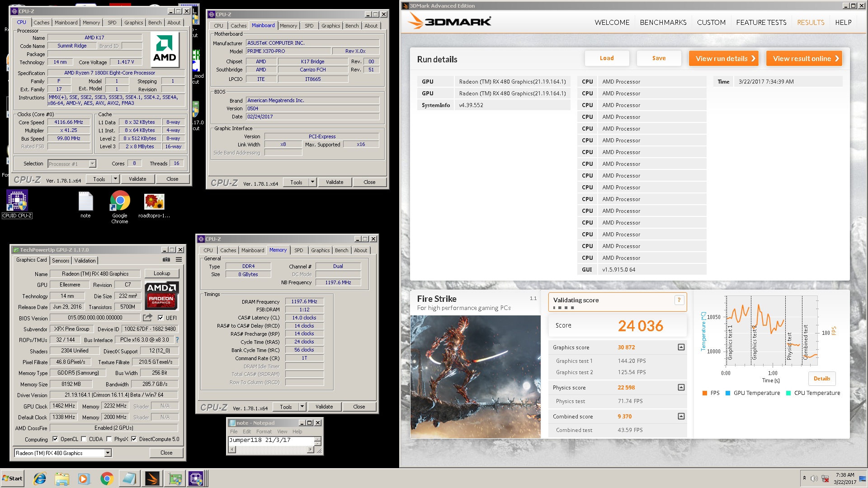This screenshot has height=488, width=868.
Task: Switch to CPU-Z via its taskbar icon
Action: (x=197, y=479)
